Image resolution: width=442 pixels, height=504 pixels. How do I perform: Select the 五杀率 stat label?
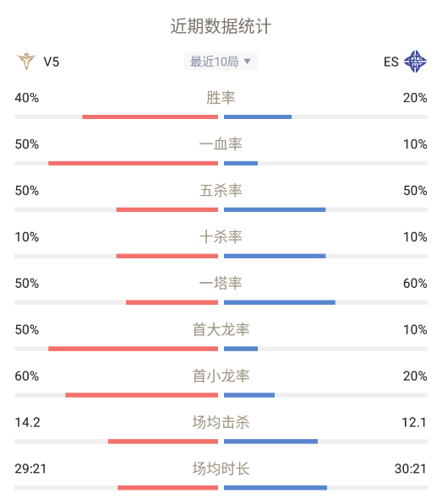221,190
